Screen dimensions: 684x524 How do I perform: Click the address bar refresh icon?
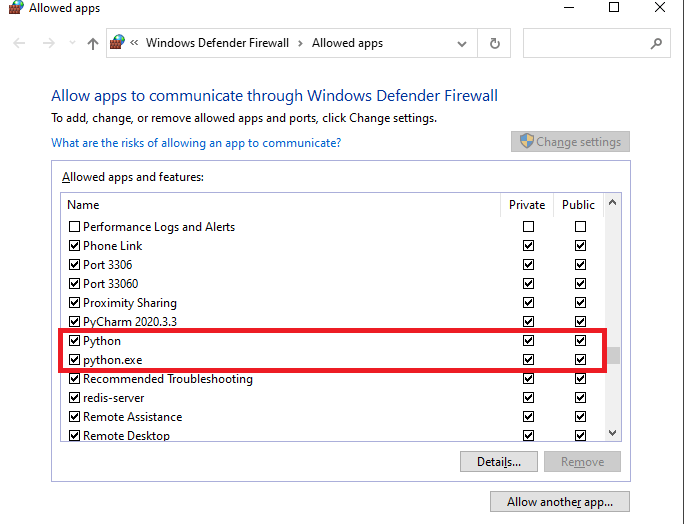pos(494,44)
